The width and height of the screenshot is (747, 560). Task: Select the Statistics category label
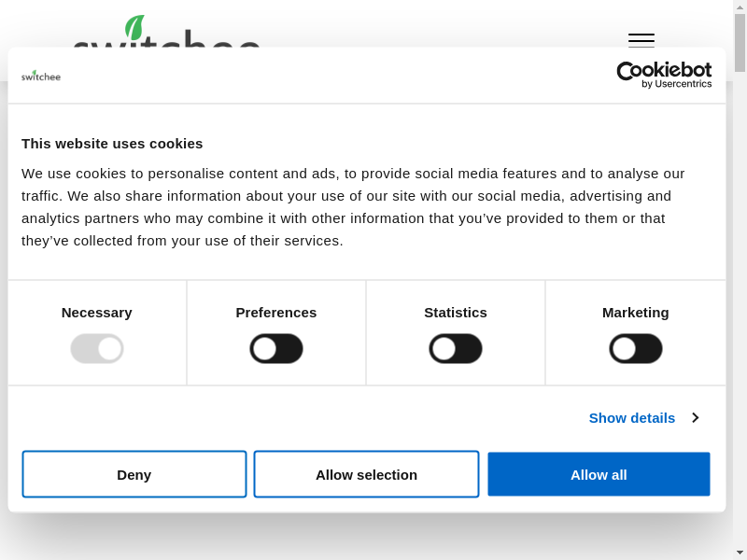[456, 312]
